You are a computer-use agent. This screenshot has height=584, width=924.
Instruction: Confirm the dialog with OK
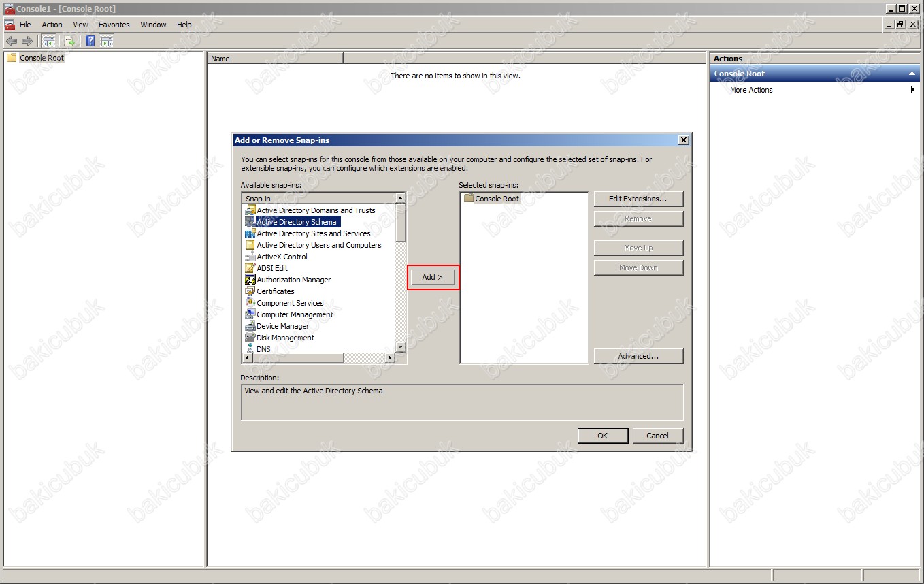point(602,436)
